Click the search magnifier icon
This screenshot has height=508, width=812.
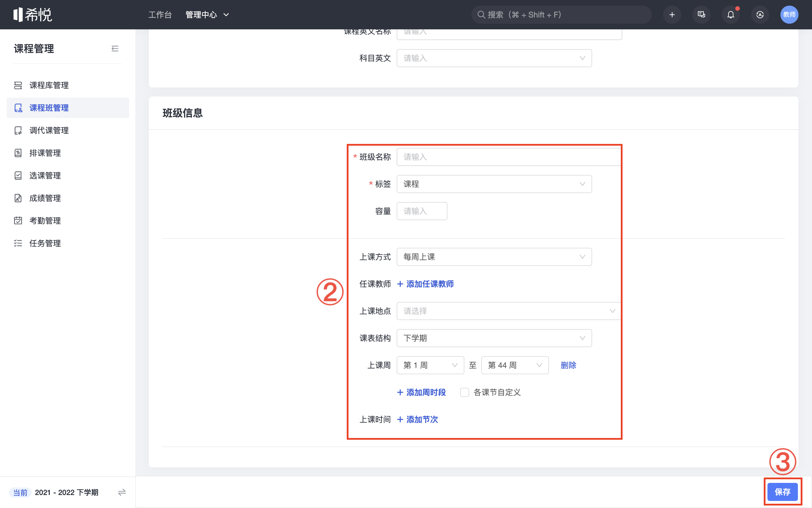click(x=481, y=15)
